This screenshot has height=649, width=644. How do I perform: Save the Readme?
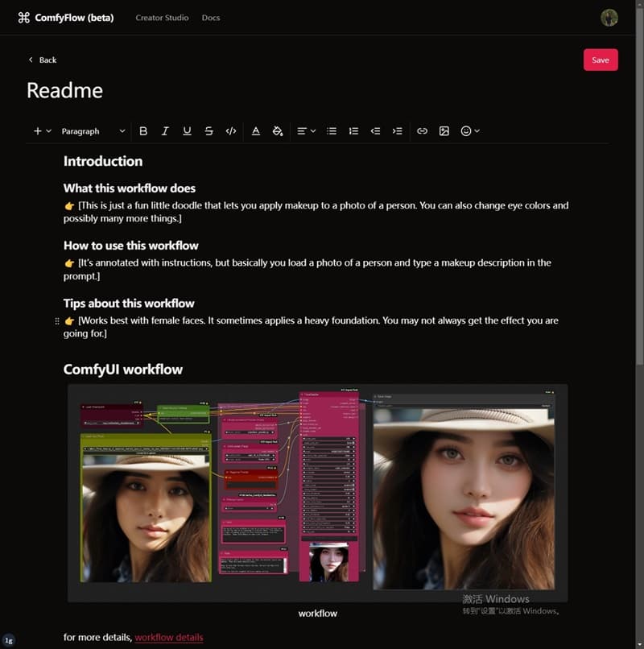(601, 60)
